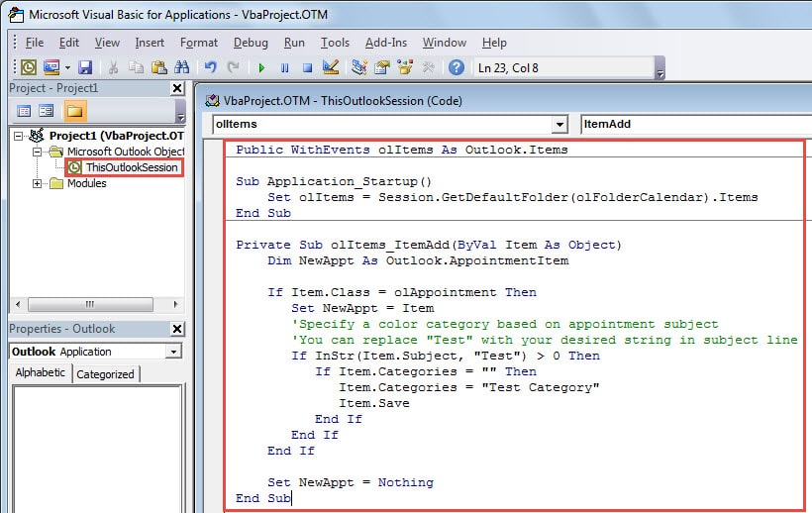The image size is (812, 513).
Task: Click the Project pane horizontal scrollbar thumb
Action: [x=91, y=304]
